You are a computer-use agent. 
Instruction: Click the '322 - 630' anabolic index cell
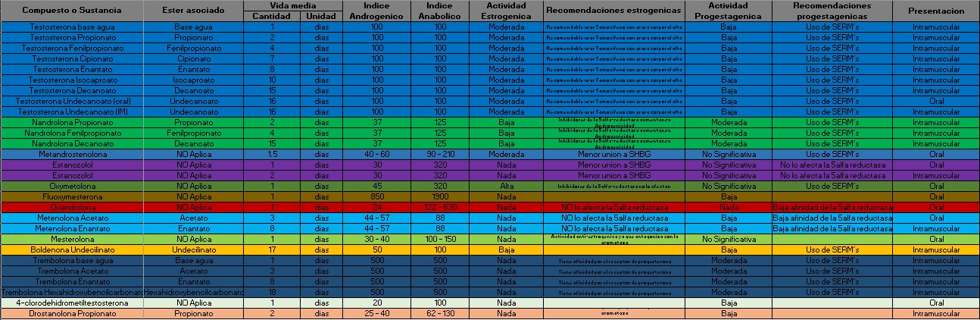coord(440,207)
